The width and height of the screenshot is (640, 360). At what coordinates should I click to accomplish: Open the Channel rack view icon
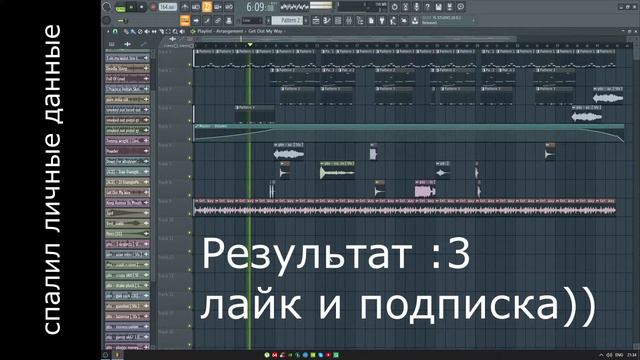pos(338,20)
